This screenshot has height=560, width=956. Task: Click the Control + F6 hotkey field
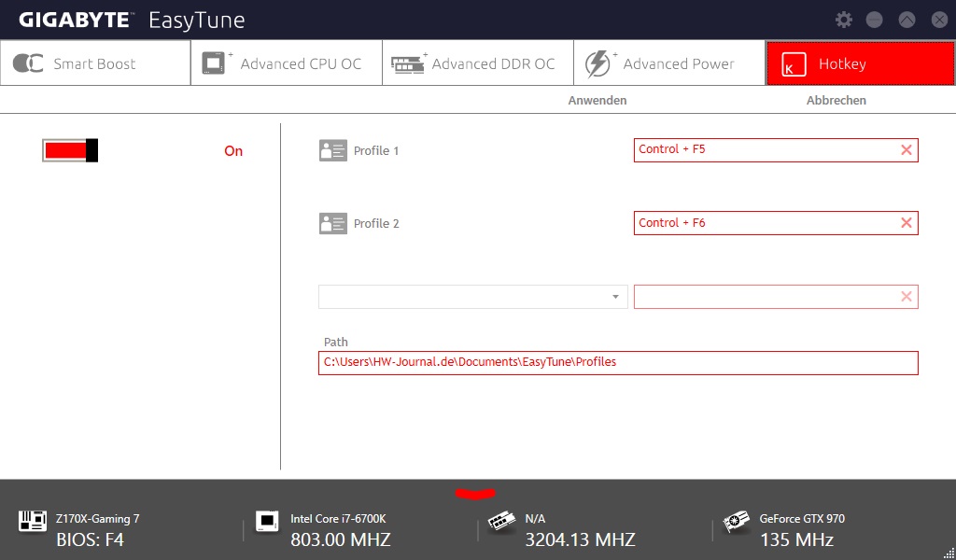[776, 223]
